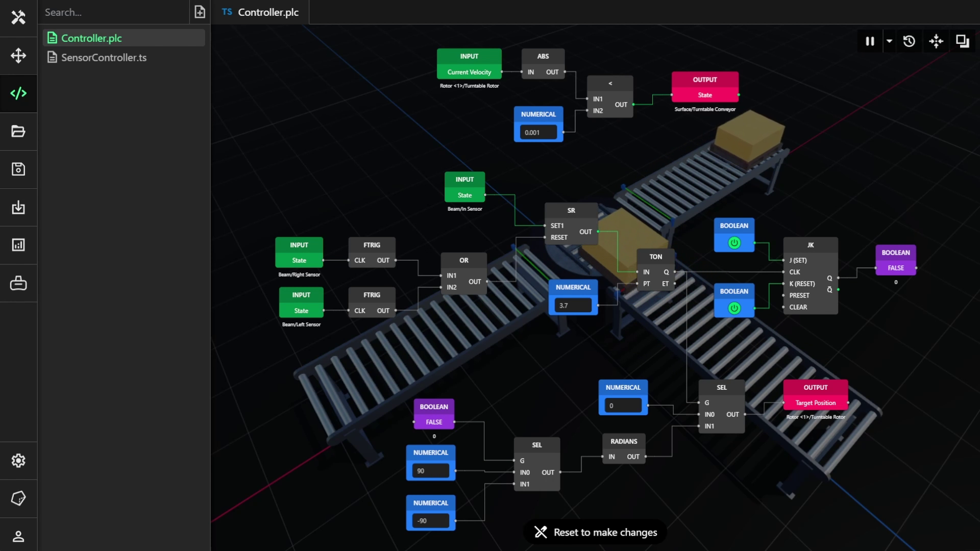The width and height of the screenshot is (980, 551).
Task: Click the save project icon
Action: pyautogui.click(x=18, y=169)
